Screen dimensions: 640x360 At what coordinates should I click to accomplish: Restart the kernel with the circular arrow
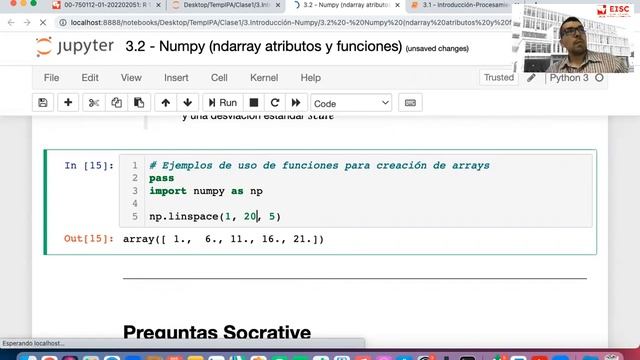point(275,102)
